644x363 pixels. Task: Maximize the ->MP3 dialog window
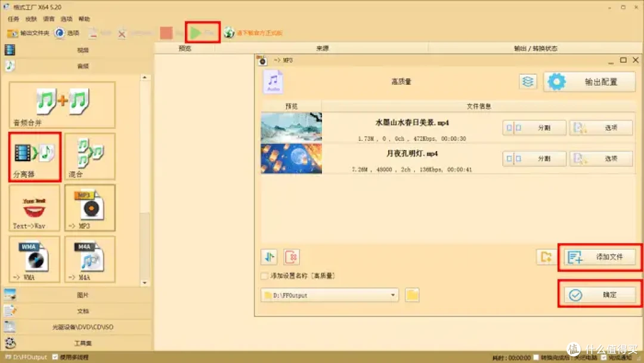[623, 60]
